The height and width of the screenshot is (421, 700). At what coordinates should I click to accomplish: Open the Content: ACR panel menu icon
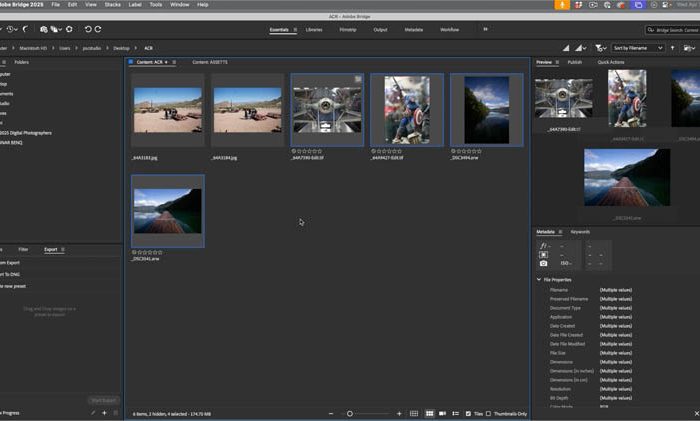[x=174, y=62]
